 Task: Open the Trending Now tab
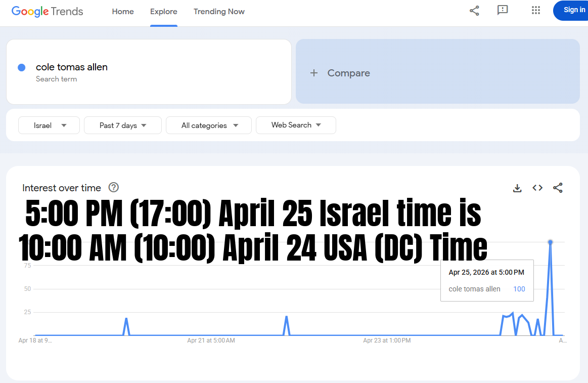point(219,12)
